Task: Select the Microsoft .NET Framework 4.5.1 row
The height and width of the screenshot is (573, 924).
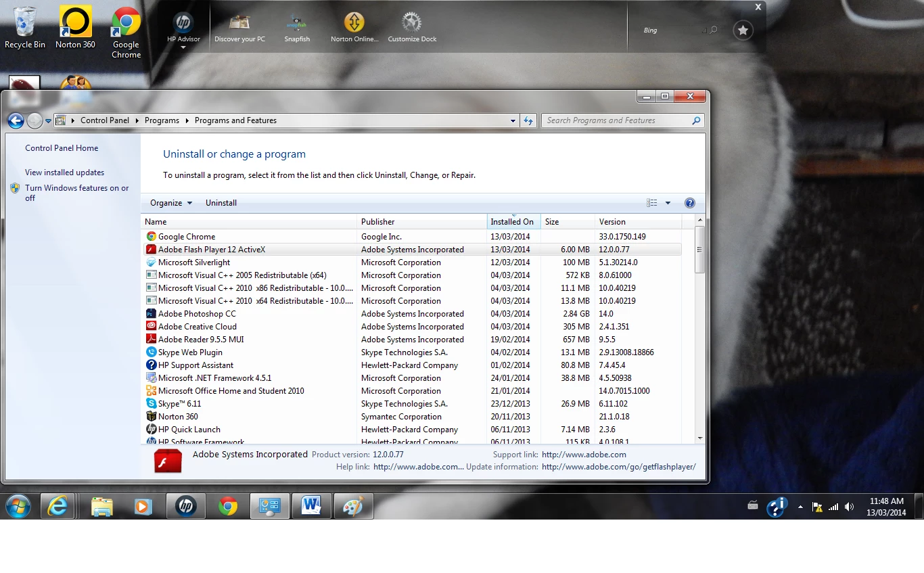Action: click(413, 378)
